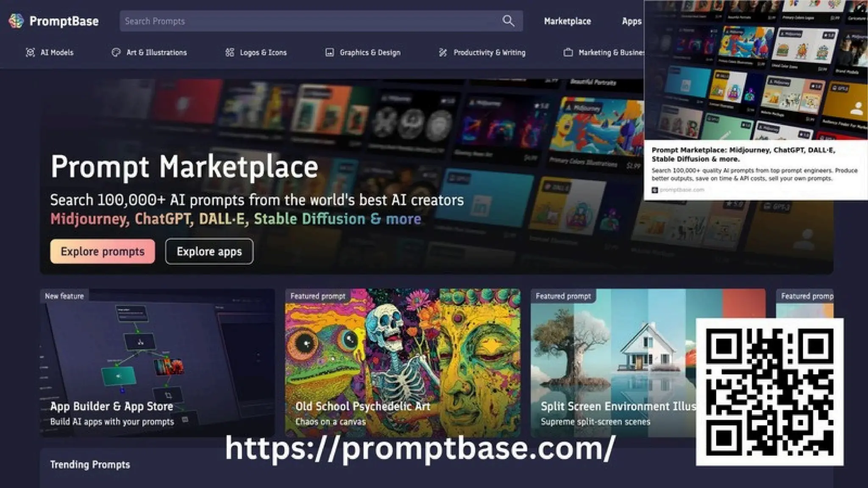The image size is (868, 488).
Task: Open the Marketplace menu
Action: (567, 21)
